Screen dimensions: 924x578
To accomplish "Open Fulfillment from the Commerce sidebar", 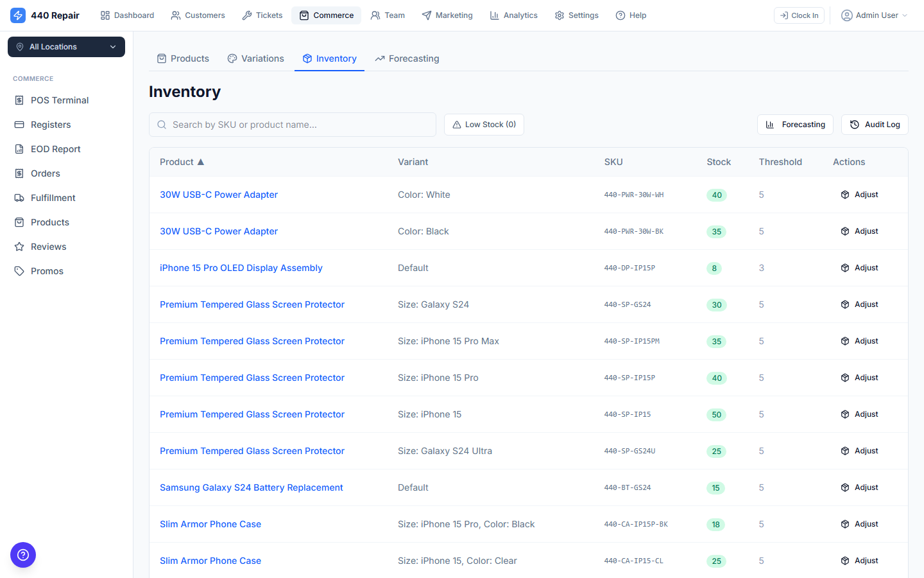I will coord(54,197).
